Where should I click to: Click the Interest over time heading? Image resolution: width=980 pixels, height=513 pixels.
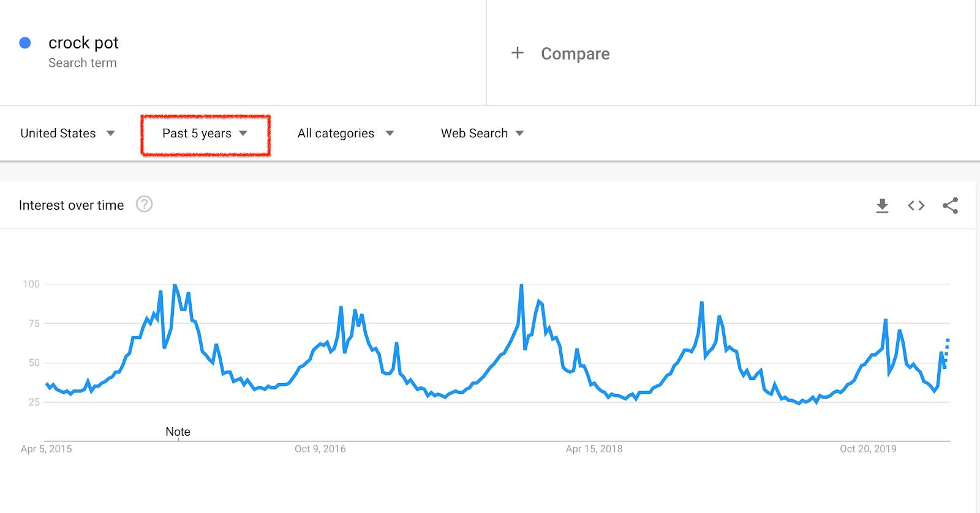[x=71, y=205]
